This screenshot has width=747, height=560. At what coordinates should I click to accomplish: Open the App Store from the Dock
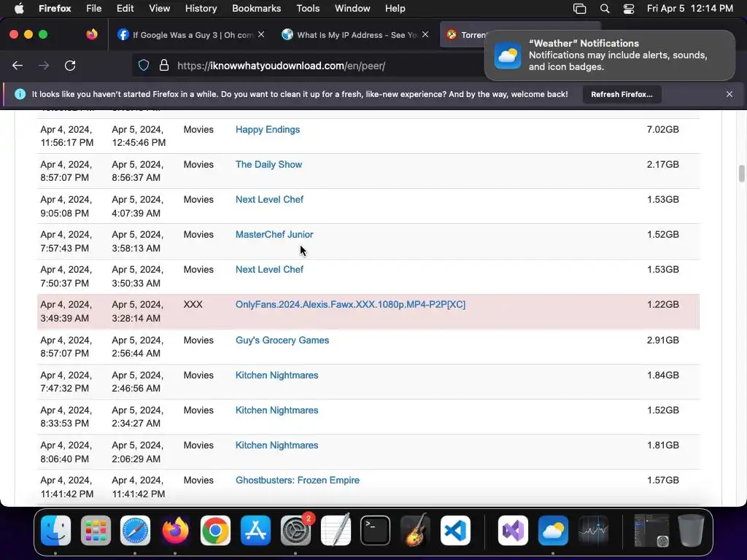tap(256, 530)
